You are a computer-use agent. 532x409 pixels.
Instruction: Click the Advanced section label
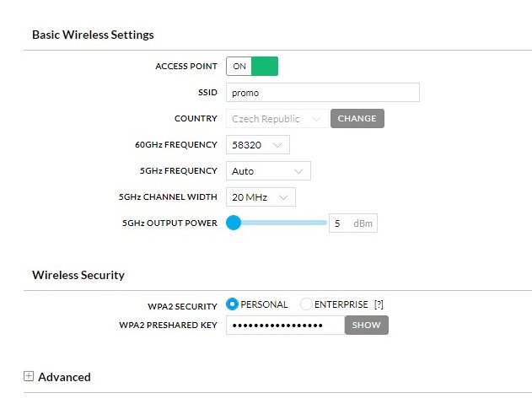pyautogui.click(x=64, y=377)
